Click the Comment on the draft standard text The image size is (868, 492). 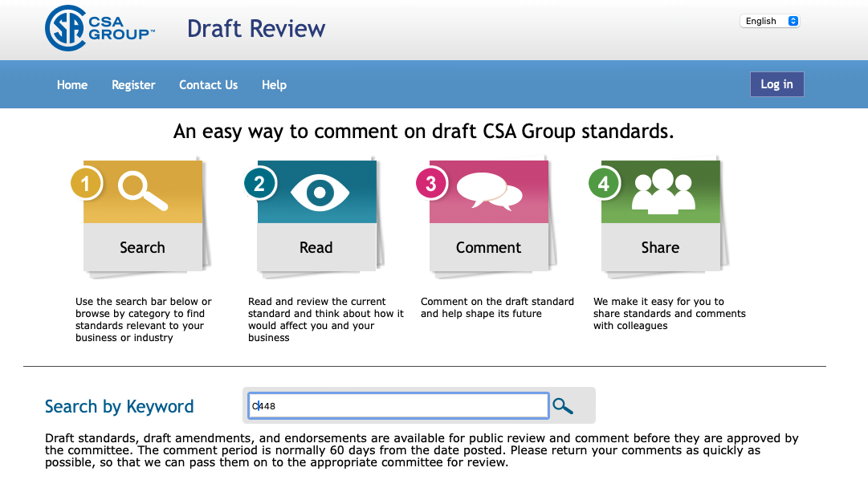[x=497, y=307]
